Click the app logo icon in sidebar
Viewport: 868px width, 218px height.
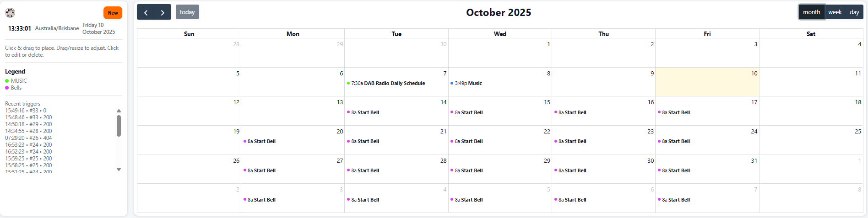(10, 13)
